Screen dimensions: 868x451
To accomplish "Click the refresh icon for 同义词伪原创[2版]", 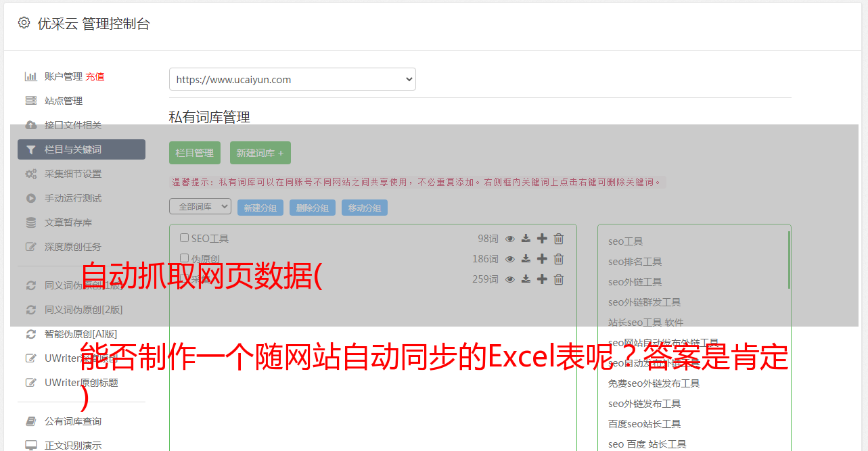I will point(30,310).
